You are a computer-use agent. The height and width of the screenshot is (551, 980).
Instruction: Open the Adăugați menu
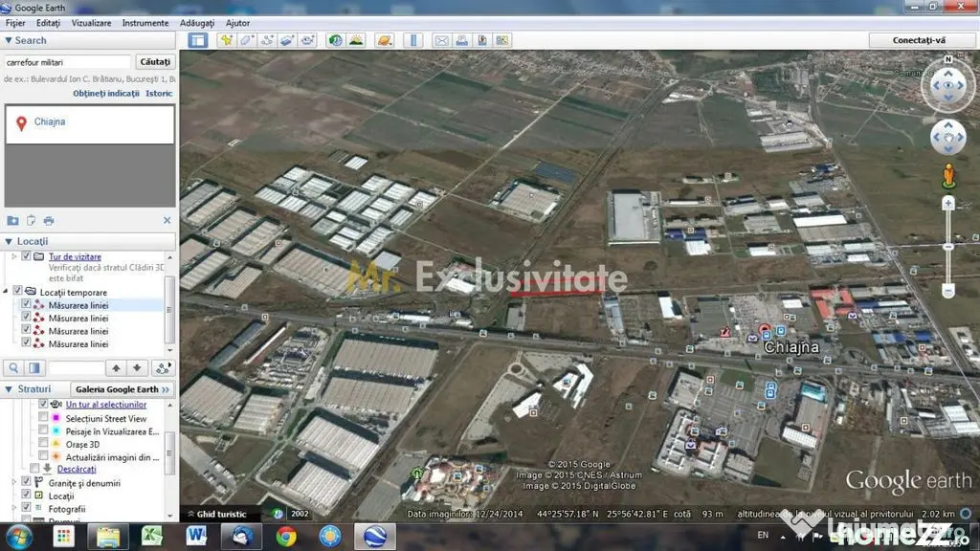[197, 23]
